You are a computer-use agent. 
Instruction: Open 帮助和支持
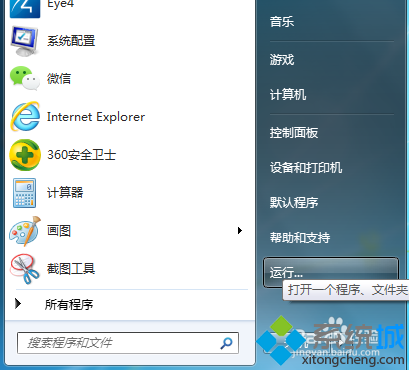point(300,238)
